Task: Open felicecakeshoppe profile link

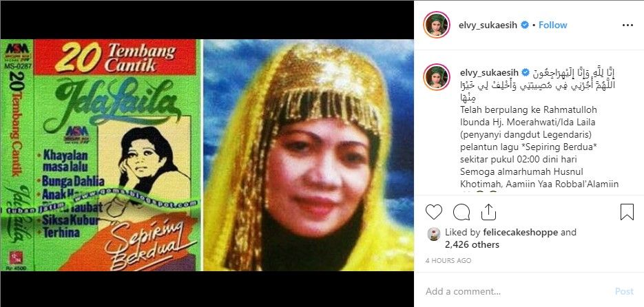Action: (x=520, y=232)
